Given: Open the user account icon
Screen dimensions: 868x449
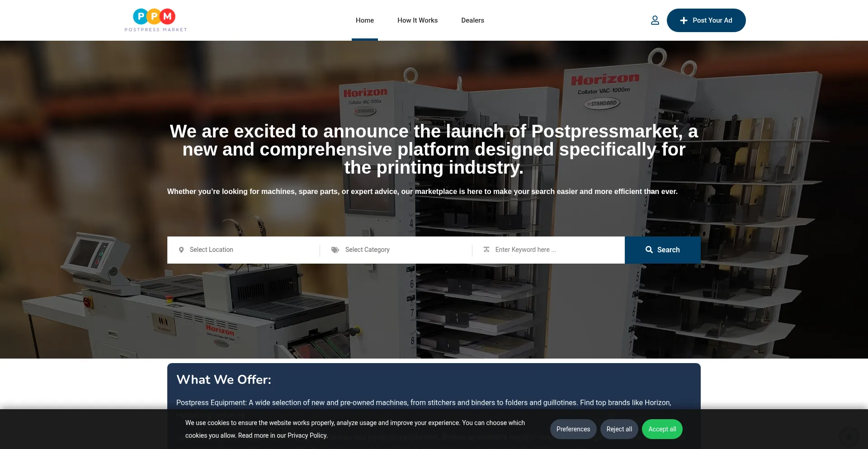Looking at the screenshot, I should (655, 20).
